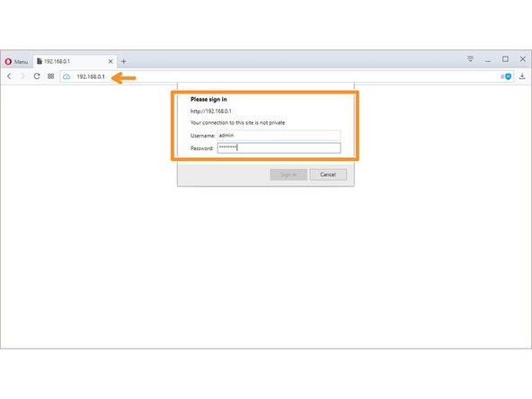Click the Password input field
Screen dimensions: 532x399
pyautogui.click(x=279, y=148)
